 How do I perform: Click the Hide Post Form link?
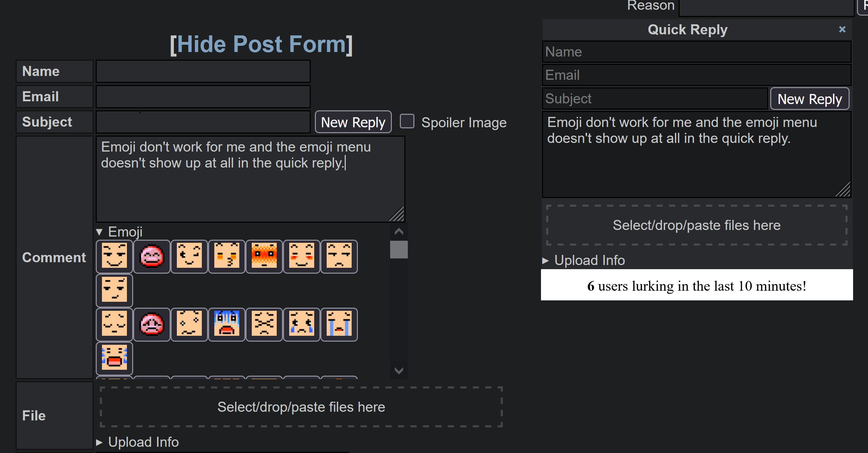coord(261,44)
